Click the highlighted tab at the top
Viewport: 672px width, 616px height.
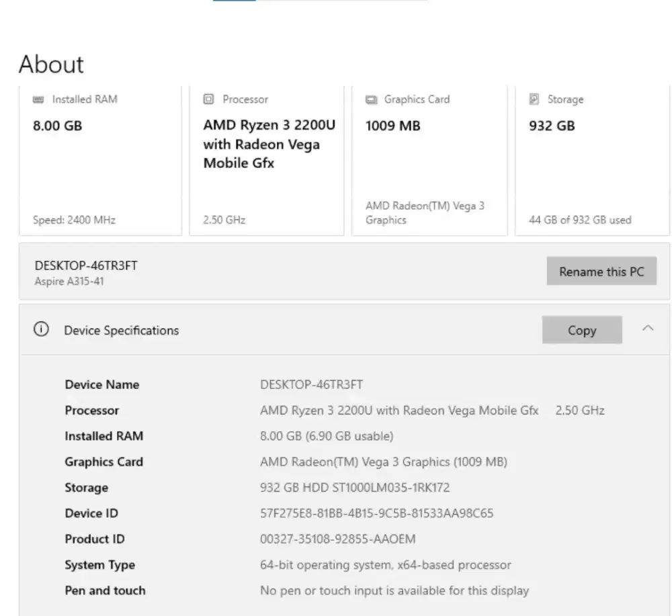[234, 1]
